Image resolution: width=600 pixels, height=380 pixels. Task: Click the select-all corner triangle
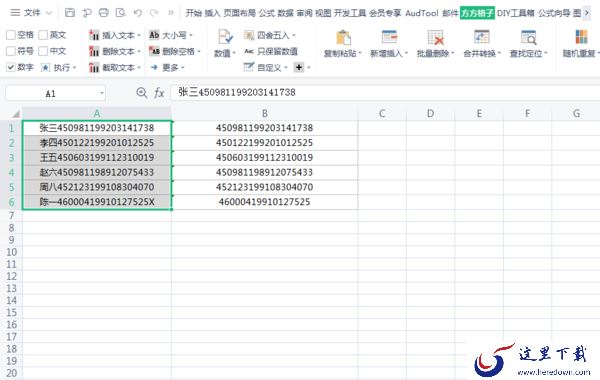coord(16,113)
